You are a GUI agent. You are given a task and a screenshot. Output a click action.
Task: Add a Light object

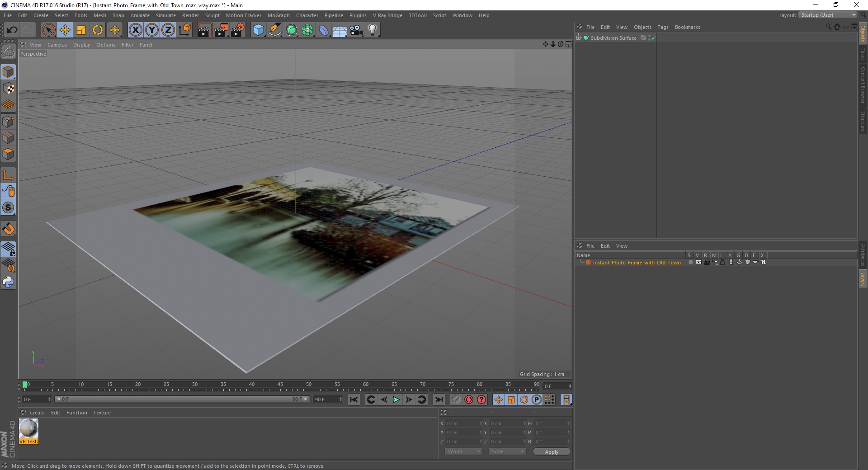[x=373, y=30]
